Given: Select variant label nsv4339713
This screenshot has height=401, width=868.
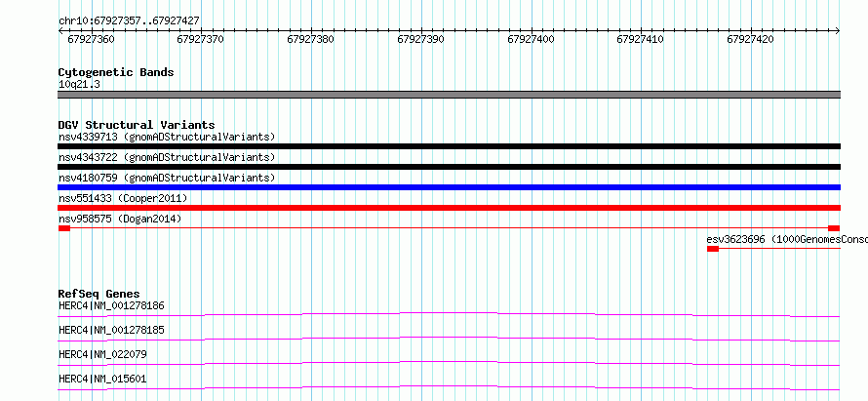Looking at the screenshot, I should point(167,137).
